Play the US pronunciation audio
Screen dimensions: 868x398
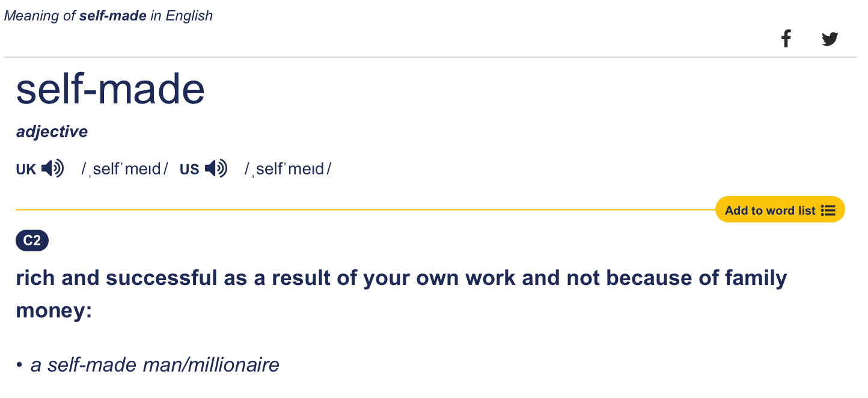point(216,169)
